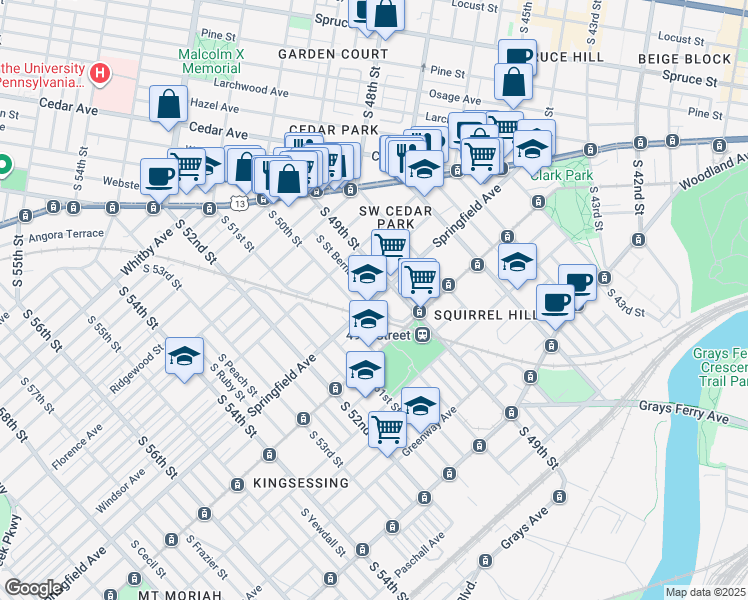Click the front shopping bag marker above S 50th St
This screenshot has width=748, height=600.
[289, 180]
